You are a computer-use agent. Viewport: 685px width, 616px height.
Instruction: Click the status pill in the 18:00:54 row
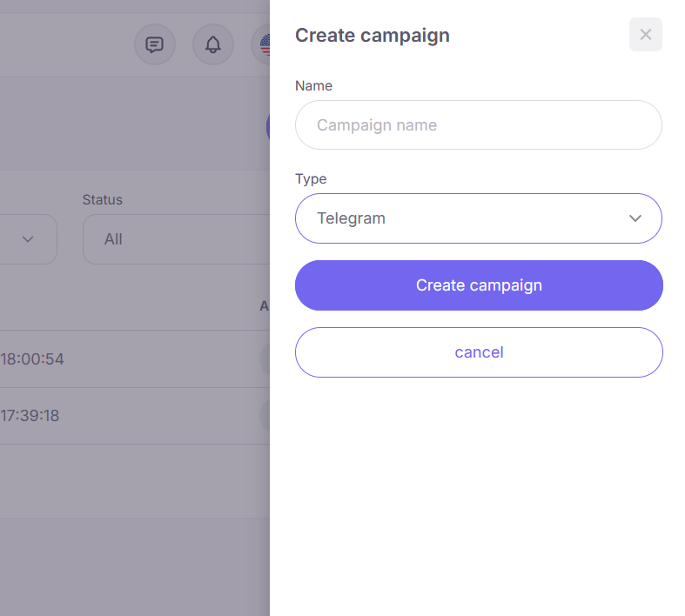(265, 358)
